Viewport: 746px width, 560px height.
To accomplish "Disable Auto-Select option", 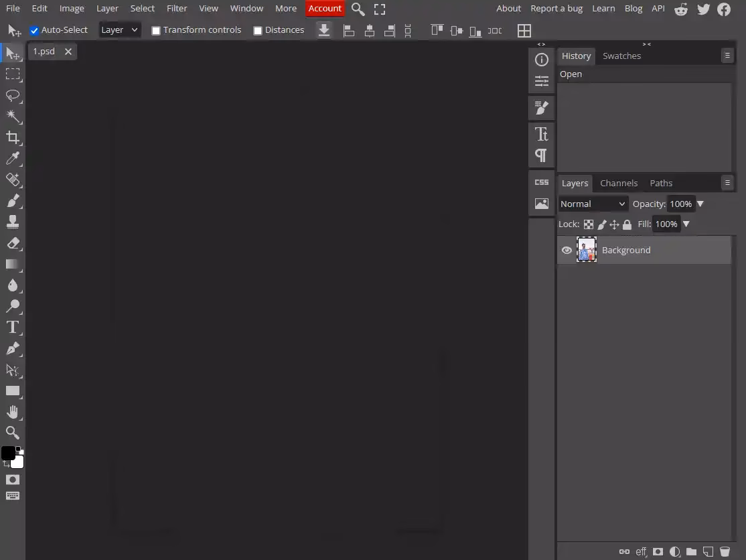I will coord(34,29).
